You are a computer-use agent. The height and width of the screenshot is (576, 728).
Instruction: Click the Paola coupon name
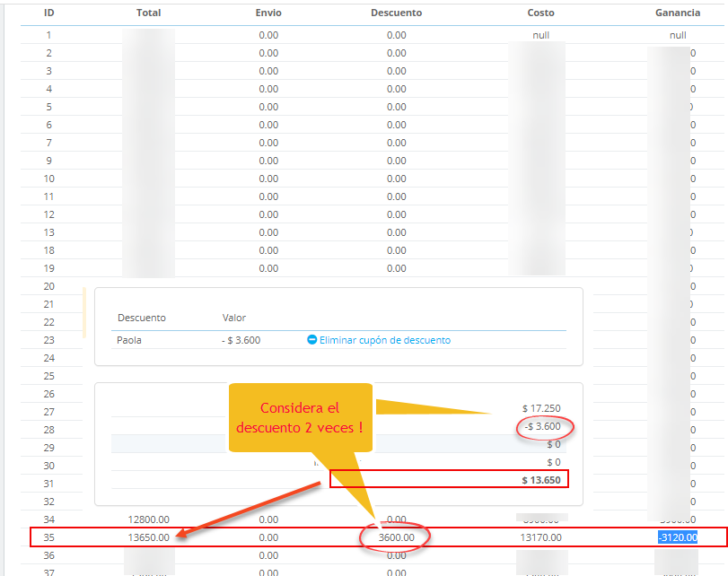click(129, 340)
